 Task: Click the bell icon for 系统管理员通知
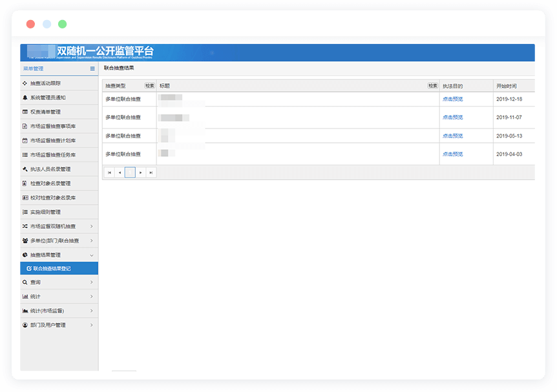(x=25, y=98)
